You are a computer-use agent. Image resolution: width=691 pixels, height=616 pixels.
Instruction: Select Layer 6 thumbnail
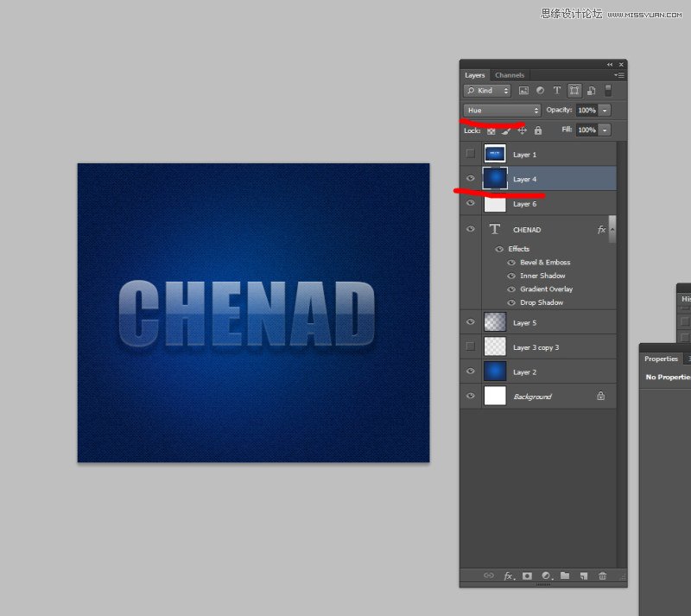[494, 204]
